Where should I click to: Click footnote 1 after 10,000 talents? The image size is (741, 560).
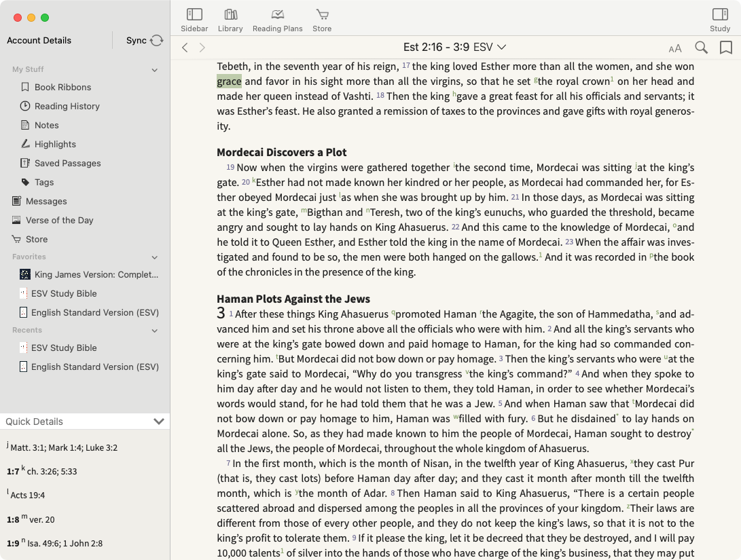(x=282, y=551)
